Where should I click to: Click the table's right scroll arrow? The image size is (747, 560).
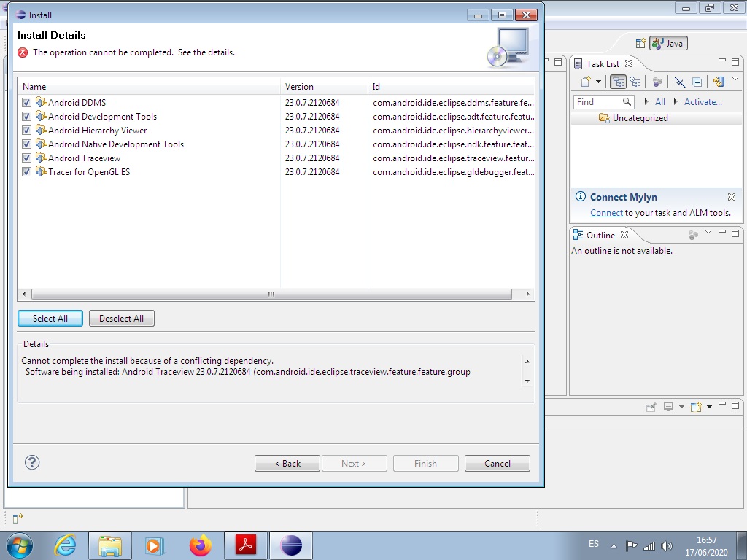[527, 295]
